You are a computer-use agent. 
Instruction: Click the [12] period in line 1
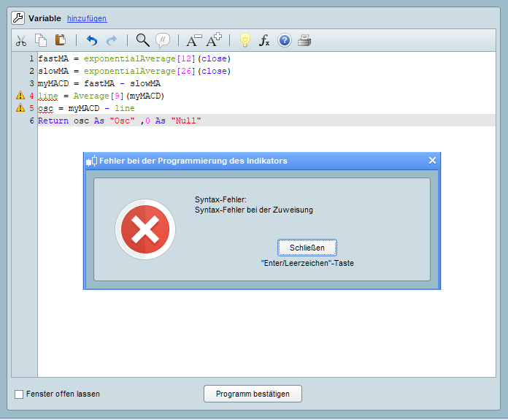pos(186,58)
